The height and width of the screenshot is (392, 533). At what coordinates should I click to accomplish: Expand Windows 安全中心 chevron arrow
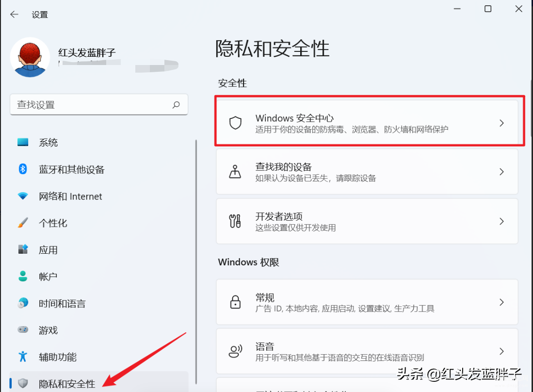point(501,123)
